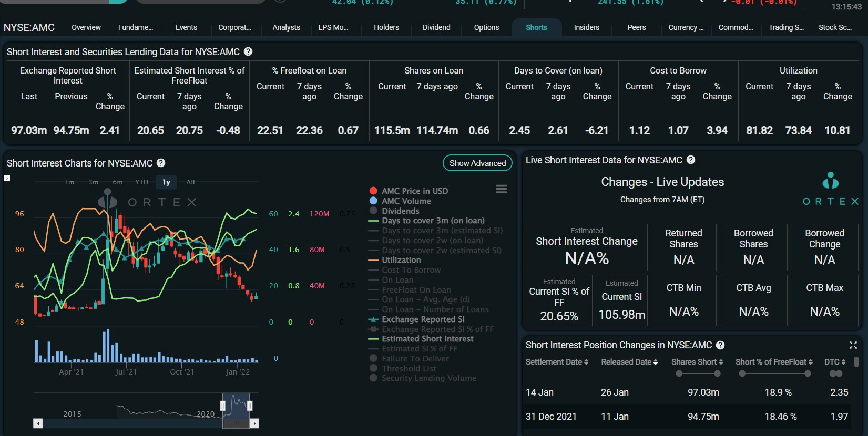
Task: Open the chart hamburger context menu
Action: click(x=502, y=189)
